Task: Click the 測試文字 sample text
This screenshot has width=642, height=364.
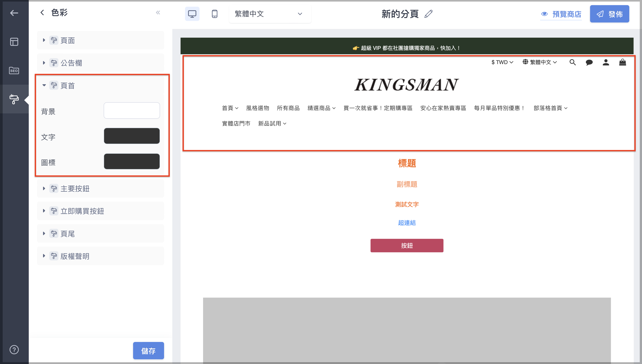Action: click(x=407, y=204)
